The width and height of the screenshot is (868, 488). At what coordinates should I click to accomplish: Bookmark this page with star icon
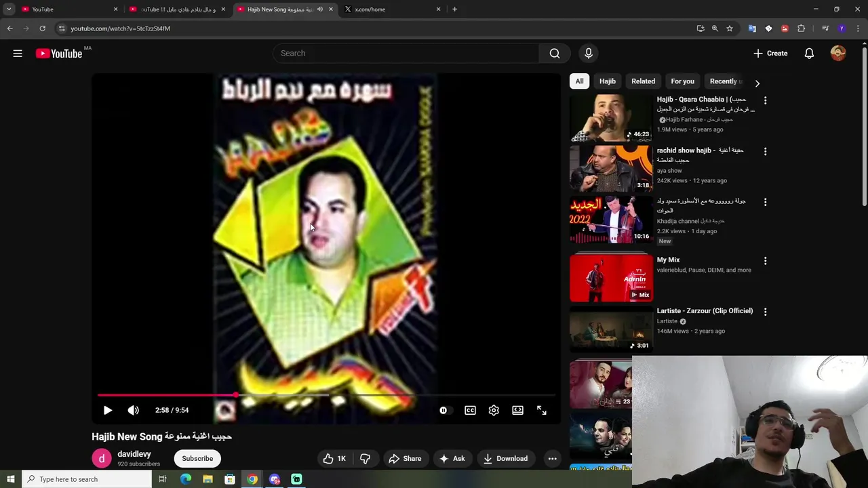(x=730, y=28)
